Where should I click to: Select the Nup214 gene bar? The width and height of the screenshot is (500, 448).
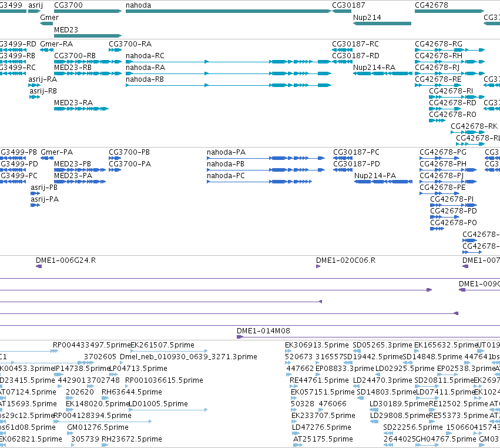pyautogui.click(x=382, y=24)
